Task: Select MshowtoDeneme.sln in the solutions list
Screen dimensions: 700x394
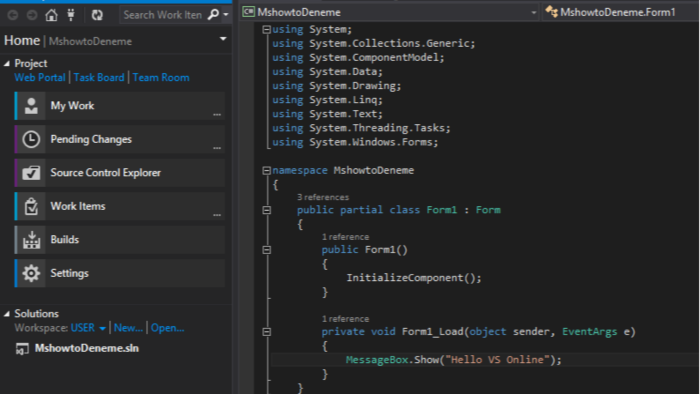Action: (x=87, y=348)
